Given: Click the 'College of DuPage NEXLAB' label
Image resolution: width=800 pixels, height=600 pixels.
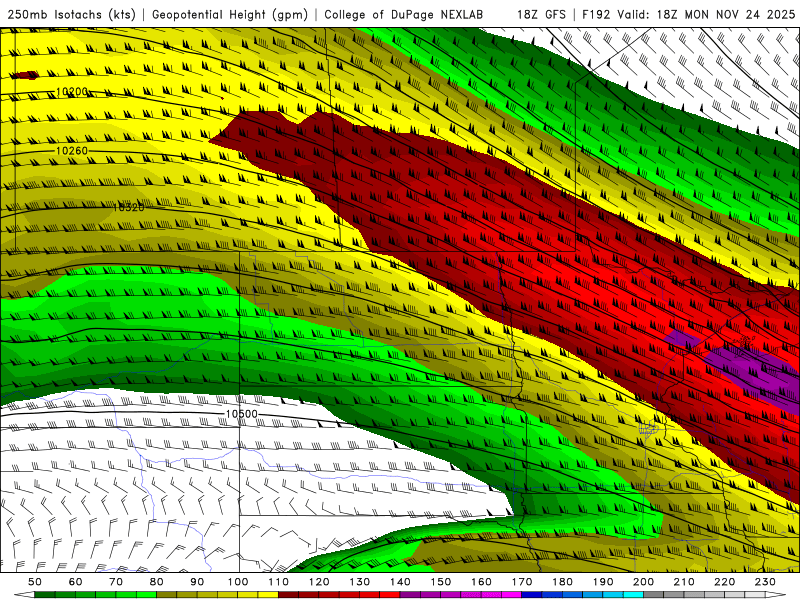Looking at the screenshot, I should 404,15.
